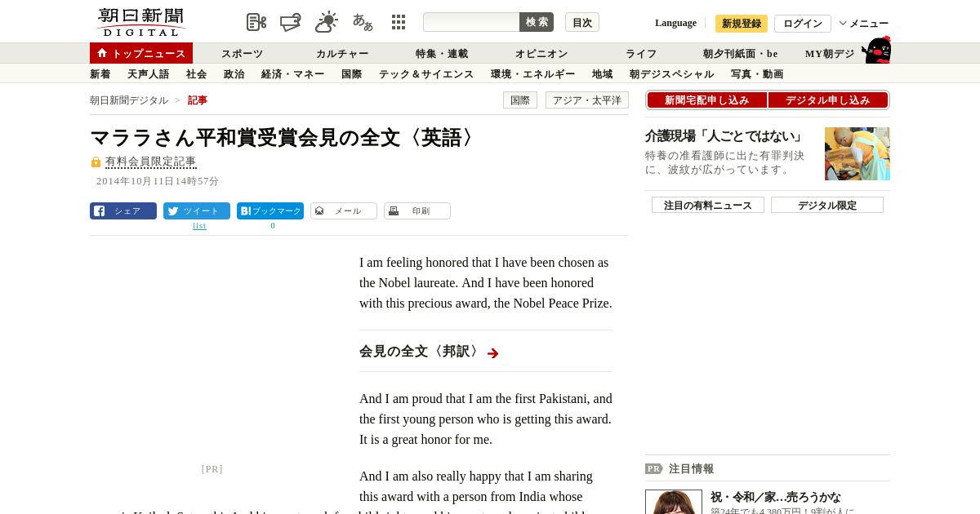Open the grid apps icon in header
Viewport: 980px width, 514px height.
click(x=399, y=22)
